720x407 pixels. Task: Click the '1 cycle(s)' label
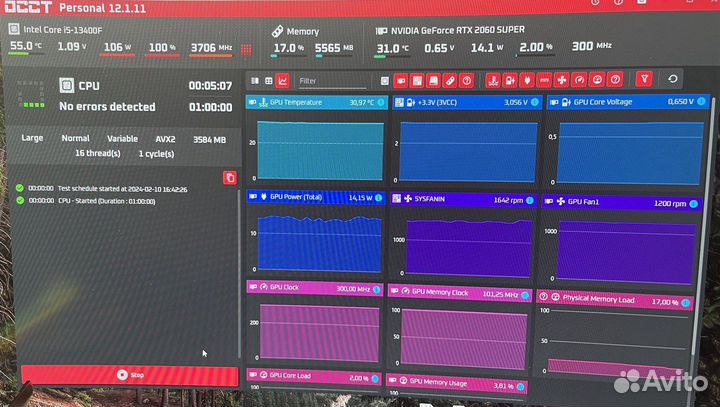point(157,154)
